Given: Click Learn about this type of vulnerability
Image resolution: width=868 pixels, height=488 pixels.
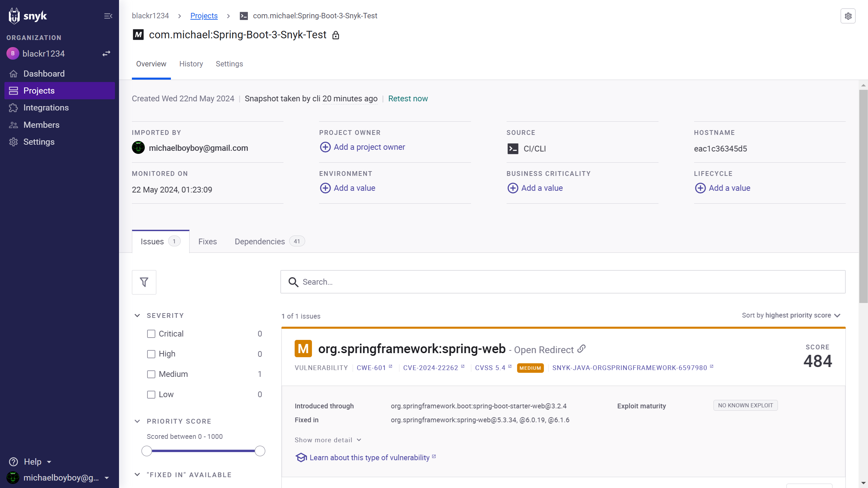Looking at the screenshot, I should (372, 457).
